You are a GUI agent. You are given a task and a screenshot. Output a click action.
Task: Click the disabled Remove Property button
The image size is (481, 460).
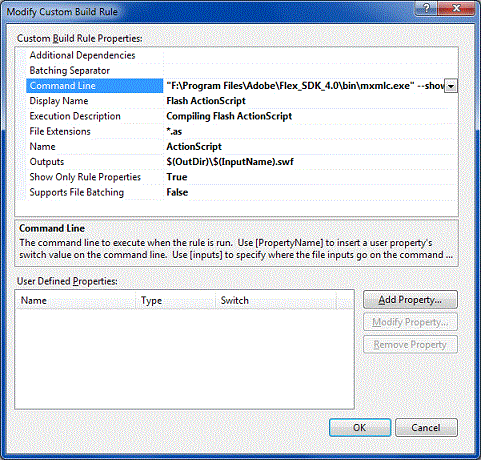410,344
